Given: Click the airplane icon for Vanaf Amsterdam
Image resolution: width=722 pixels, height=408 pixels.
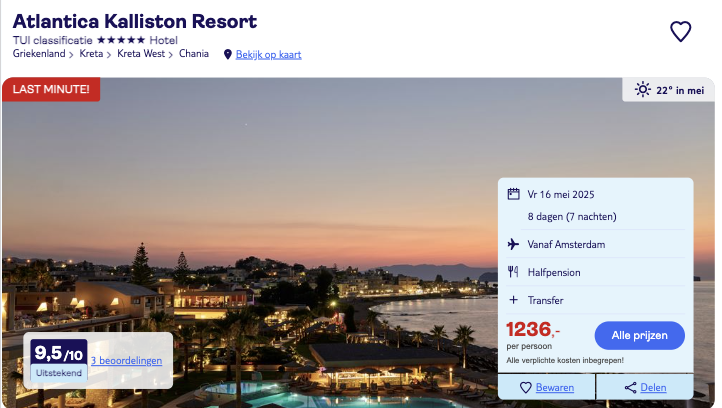Looking at the screenshot, I should [x=514, y=244].
